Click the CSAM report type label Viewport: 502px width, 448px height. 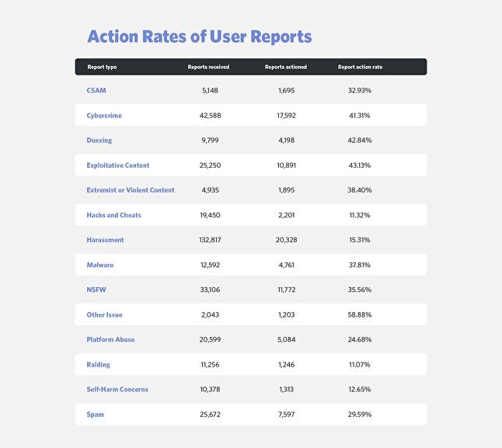pos(96,91)
